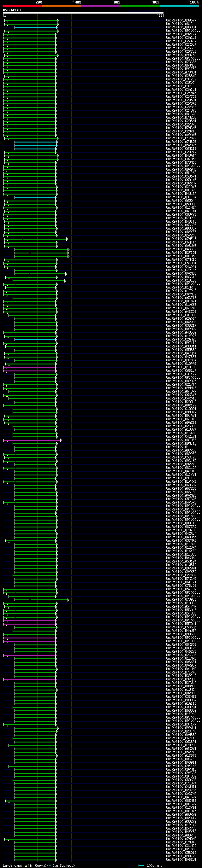The height and width of the screenshot is (868, 202).
Task: Select the UniRef100_C7RLF5 label
Action: (181, 270)
